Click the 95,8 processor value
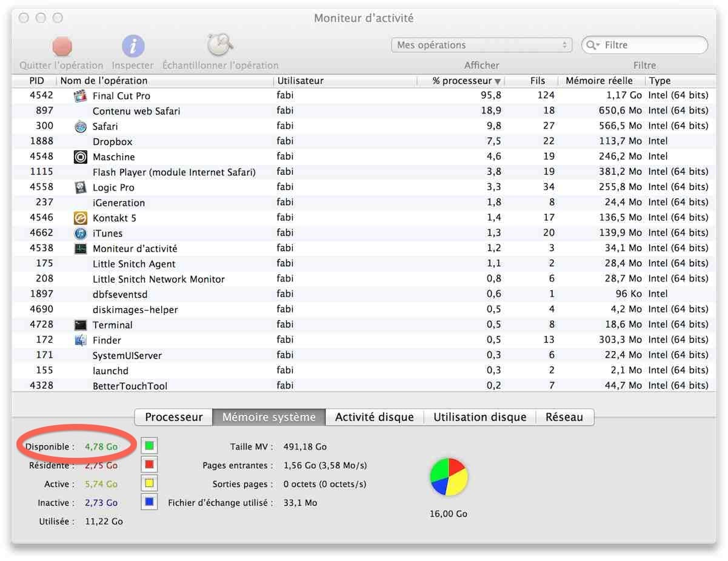This screenshot has height=561, width=728. (490, 96)
